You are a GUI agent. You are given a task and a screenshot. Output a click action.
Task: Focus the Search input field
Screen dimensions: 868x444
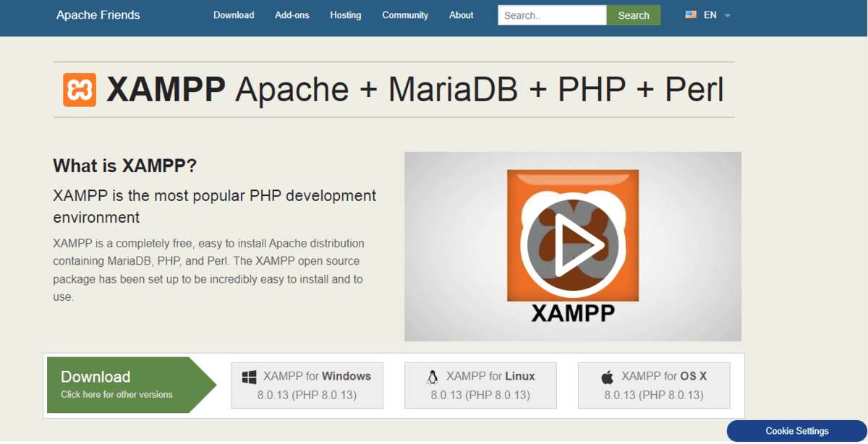(552, 15)
